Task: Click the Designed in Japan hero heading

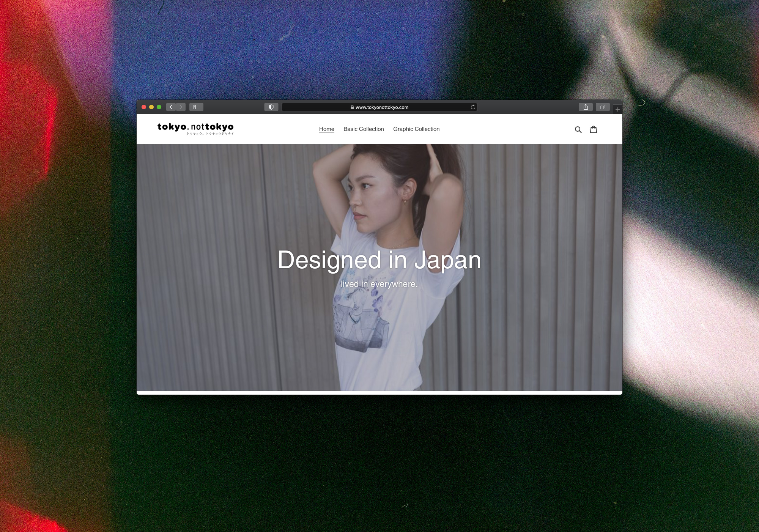Action: pyautogui.click(x=379, y=260)
